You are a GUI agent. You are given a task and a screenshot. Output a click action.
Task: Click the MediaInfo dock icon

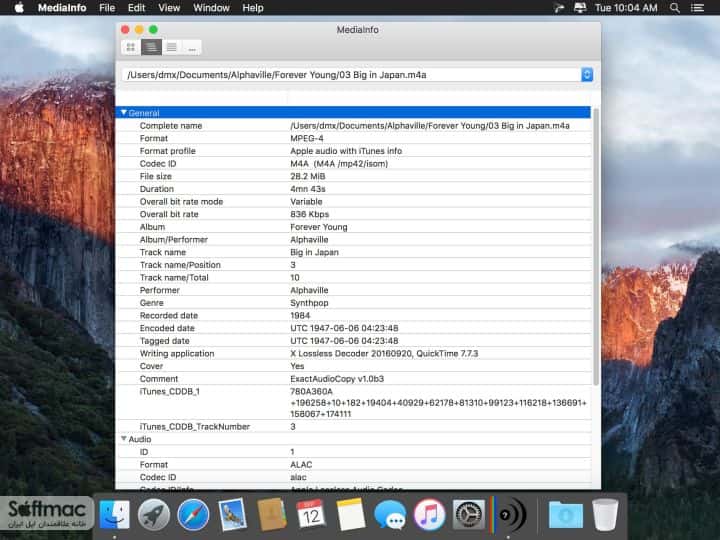[x=508, y=514]
